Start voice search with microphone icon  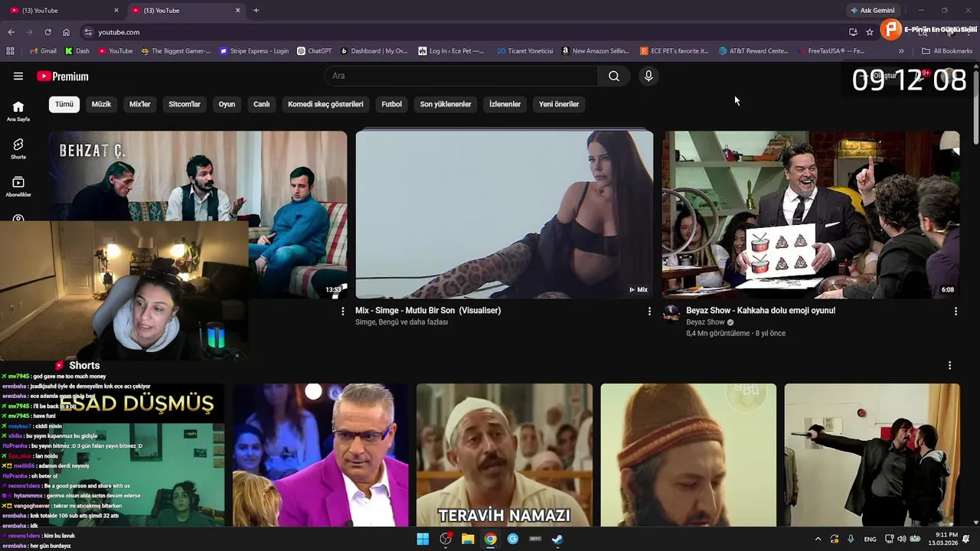click(648, 76)
